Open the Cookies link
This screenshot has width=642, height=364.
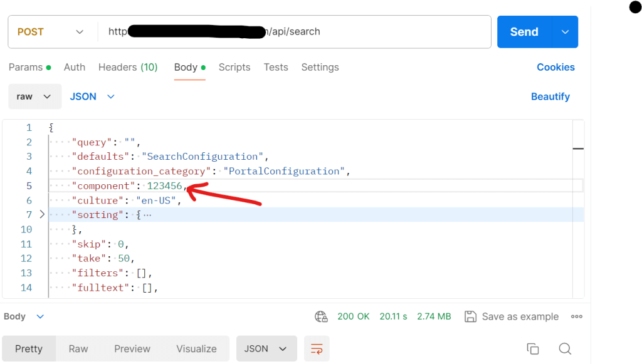click(555, 67)
